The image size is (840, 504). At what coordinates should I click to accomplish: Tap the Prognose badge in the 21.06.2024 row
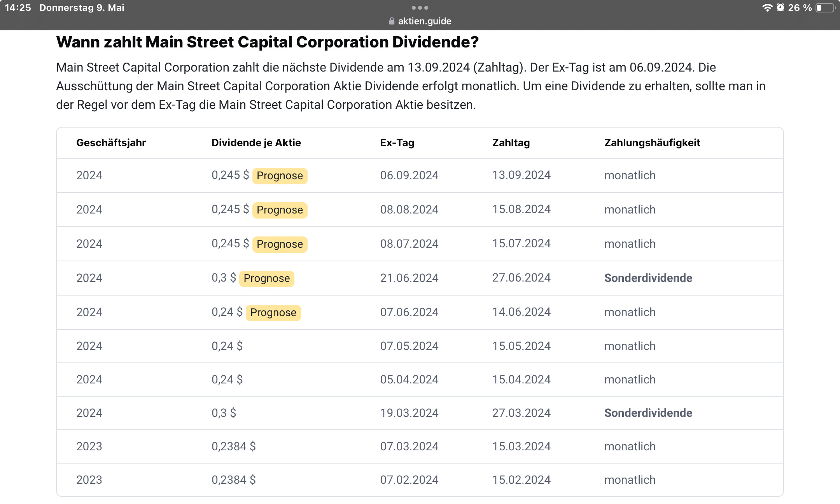point(267,278)
